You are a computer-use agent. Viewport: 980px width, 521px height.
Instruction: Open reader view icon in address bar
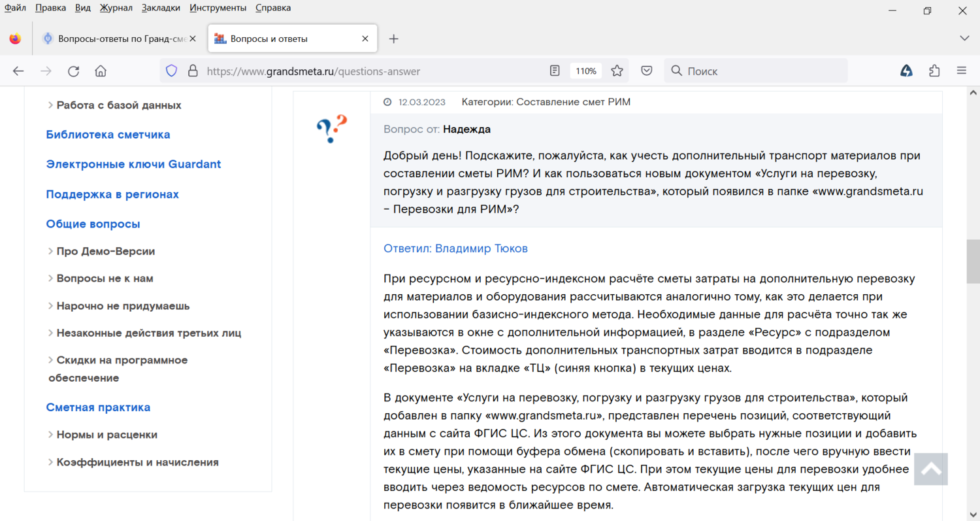(x=555, y=71)
